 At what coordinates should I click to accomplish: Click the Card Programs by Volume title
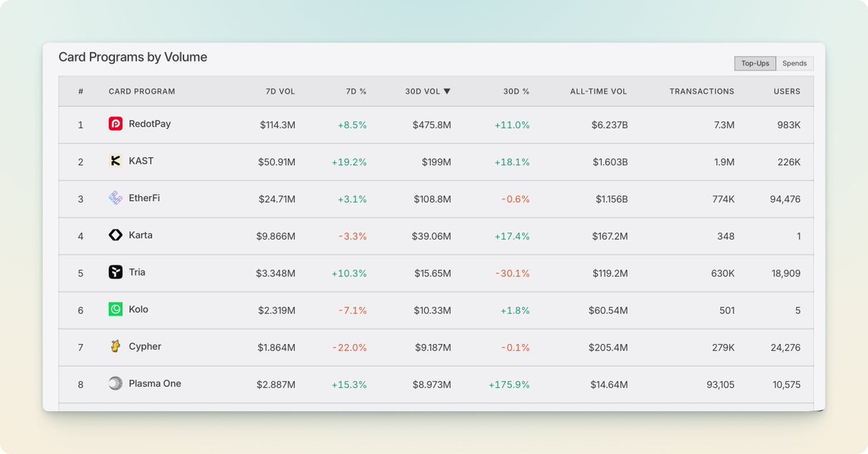click(133, 57)
